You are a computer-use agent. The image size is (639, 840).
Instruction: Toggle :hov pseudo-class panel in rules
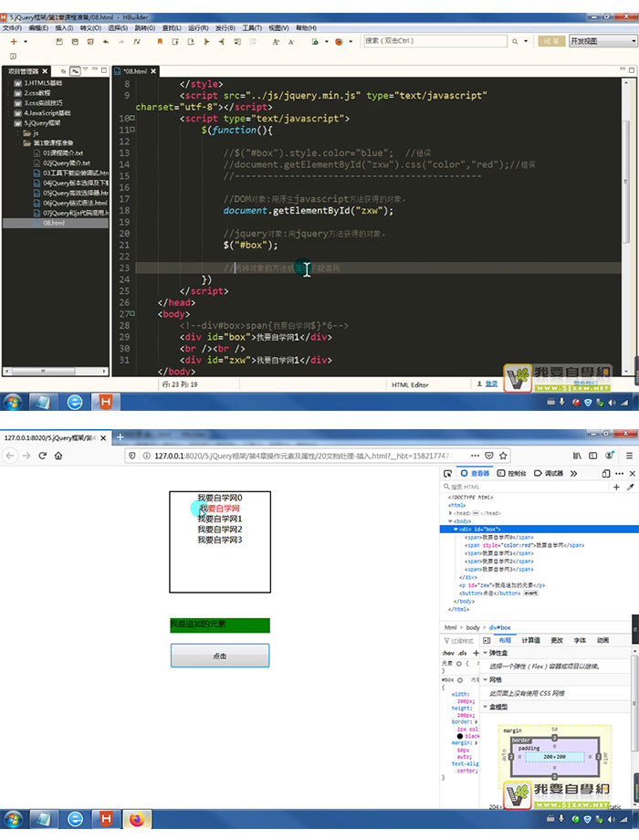click(448, 653)
